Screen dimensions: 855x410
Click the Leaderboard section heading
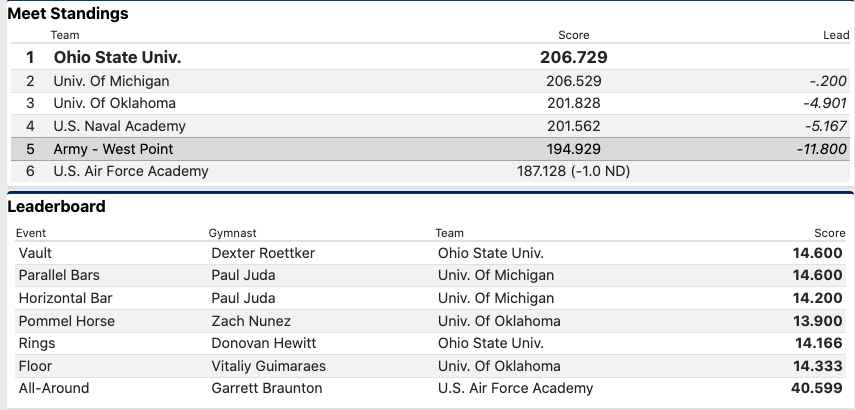click(57, 207)
